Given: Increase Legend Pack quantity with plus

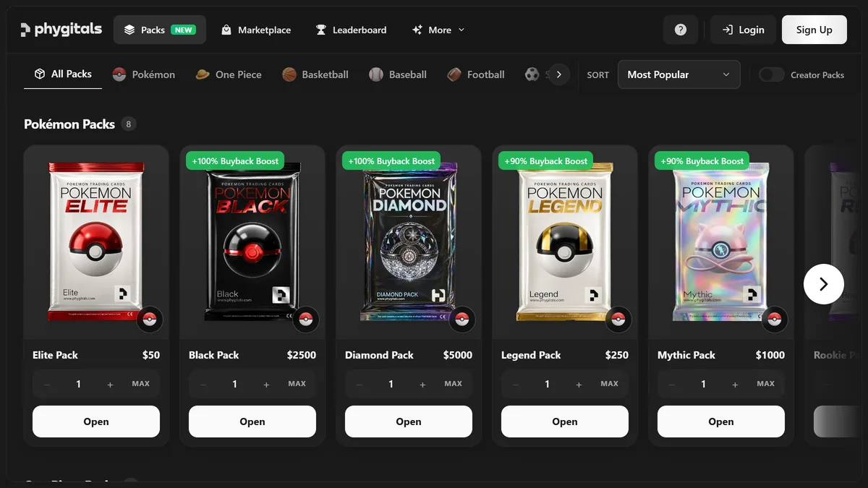Looking at the screenshot, I should pyautogui.click(x=579, y=385).
